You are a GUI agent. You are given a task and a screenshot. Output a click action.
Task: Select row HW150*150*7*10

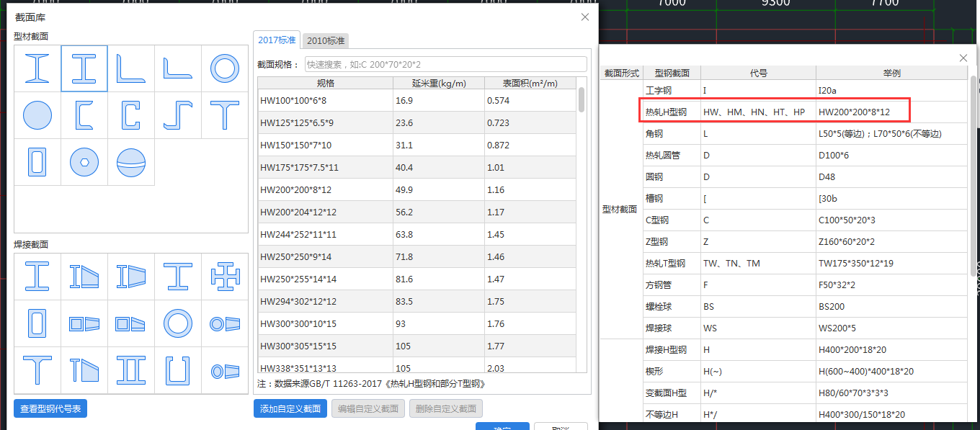click(417, 145)
